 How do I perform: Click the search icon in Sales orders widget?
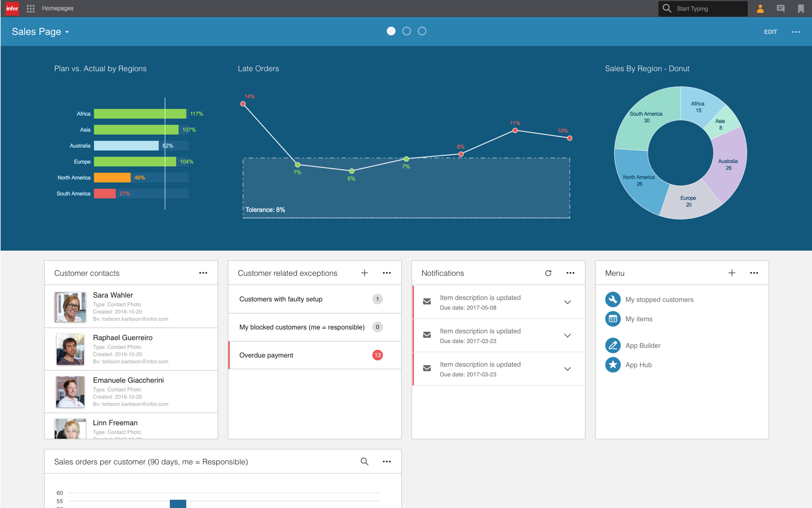tap(364, 461)
